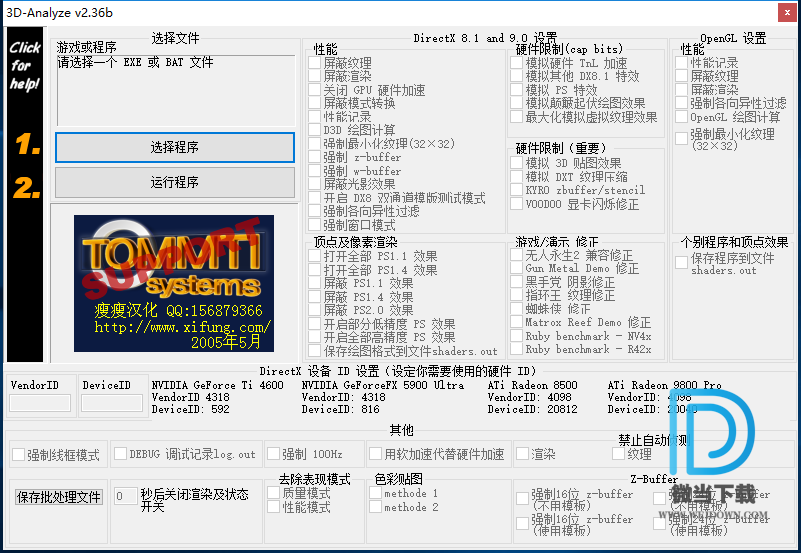Image resolution: width=801 pixels, height=553 pixels.
Task: Enable 打开全部 PS1.1 效果
Action: [x=315, y=256]
